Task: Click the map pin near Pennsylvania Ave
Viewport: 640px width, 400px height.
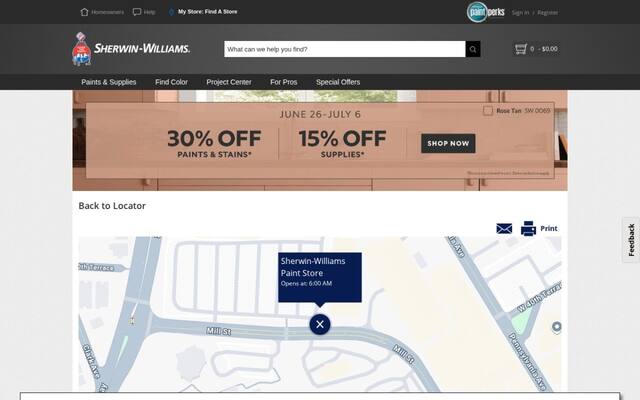Action: tap(557, 327)
